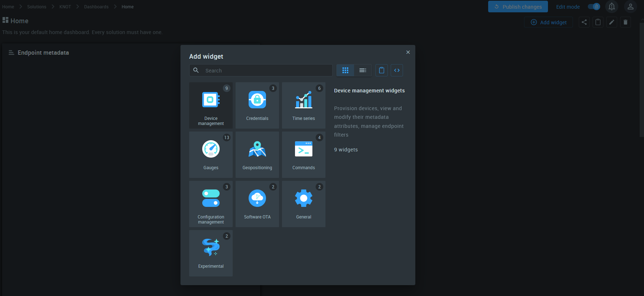Open the Software OTA widget category
The width and height of the screenshot is (644, 296).
point(257,204)
